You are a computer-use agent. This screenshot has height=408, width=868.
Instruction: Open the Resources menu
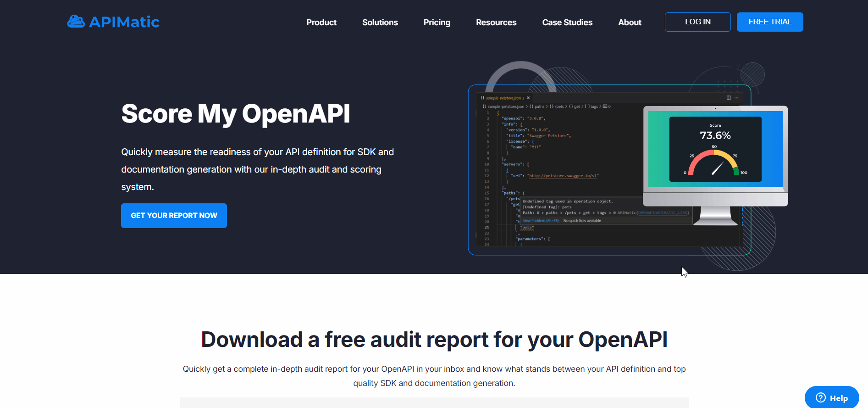pos(496,22)
